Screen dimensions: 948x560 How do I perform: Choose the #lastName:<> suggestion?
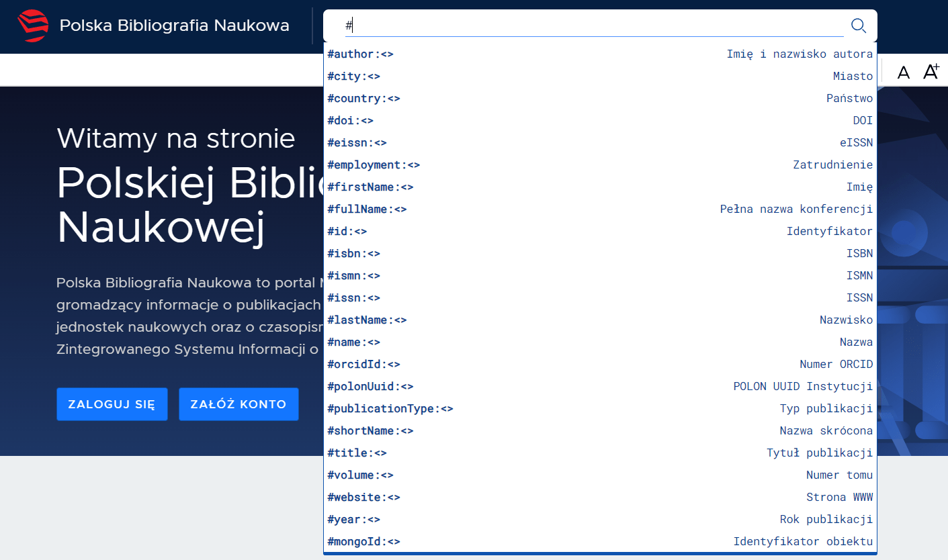(599, 320)
